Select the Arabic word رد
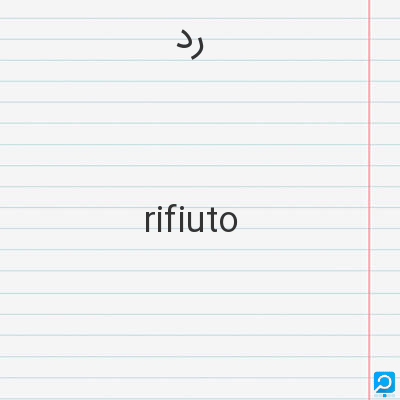The width and height of the screenshot is (400, 400). tap(190, 44)
